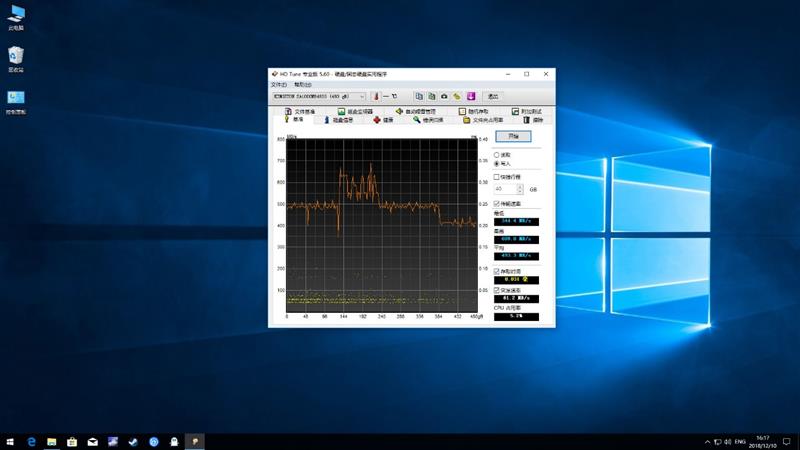Click the Start benchmark button
The height and width of the screenshot is (450, 800).
(x=513, y=136)
